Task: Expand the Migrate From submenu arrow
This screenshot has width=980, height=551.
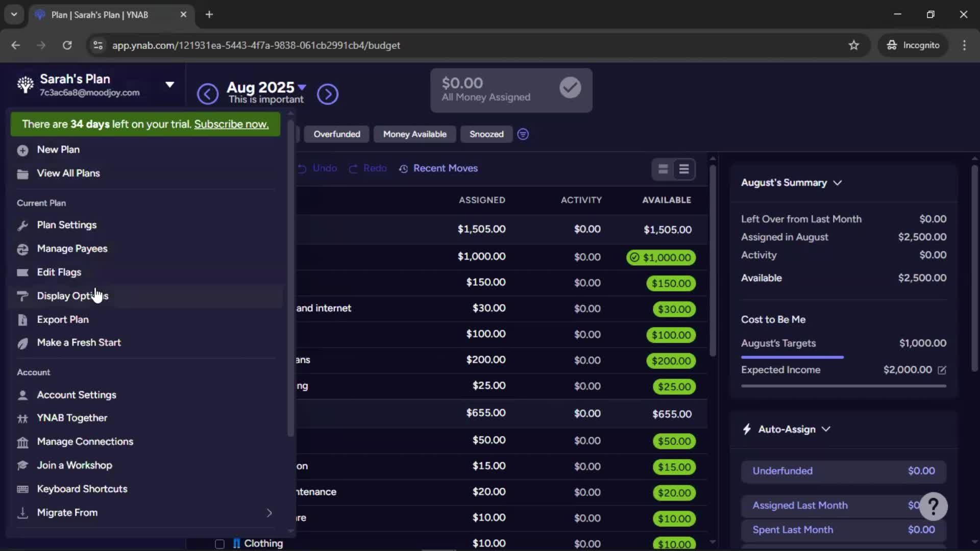Action: coord(269,513)
